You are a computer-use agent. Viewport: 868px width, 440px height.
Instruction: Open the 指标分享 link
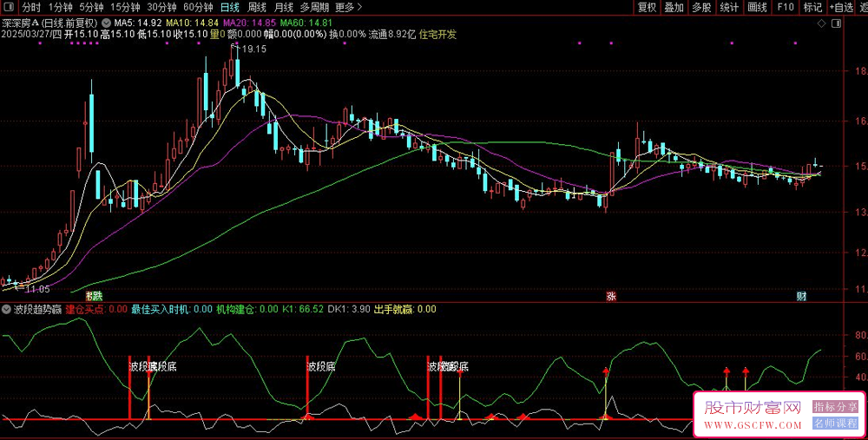coord(835,407)
